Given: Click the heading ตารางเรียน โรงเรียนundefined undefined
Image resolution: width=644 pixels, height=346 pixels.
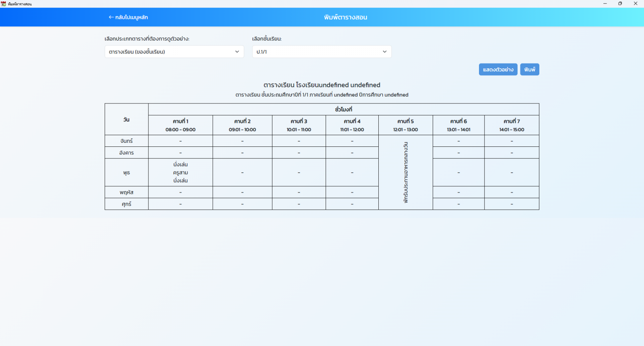Looking at the screenshot, I should click(x=322, y=85).
